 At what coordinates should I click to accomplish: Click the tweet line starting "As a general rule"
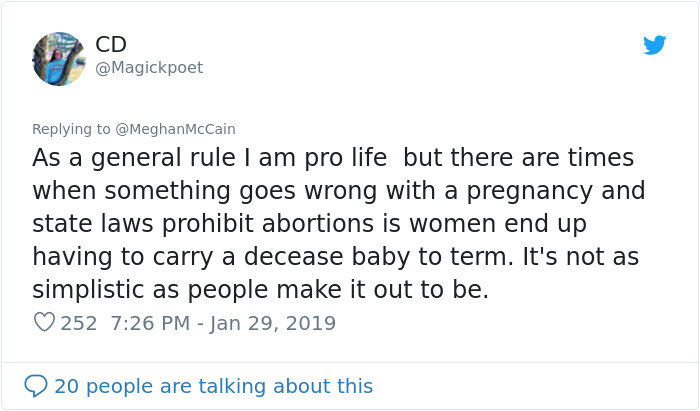333,159
